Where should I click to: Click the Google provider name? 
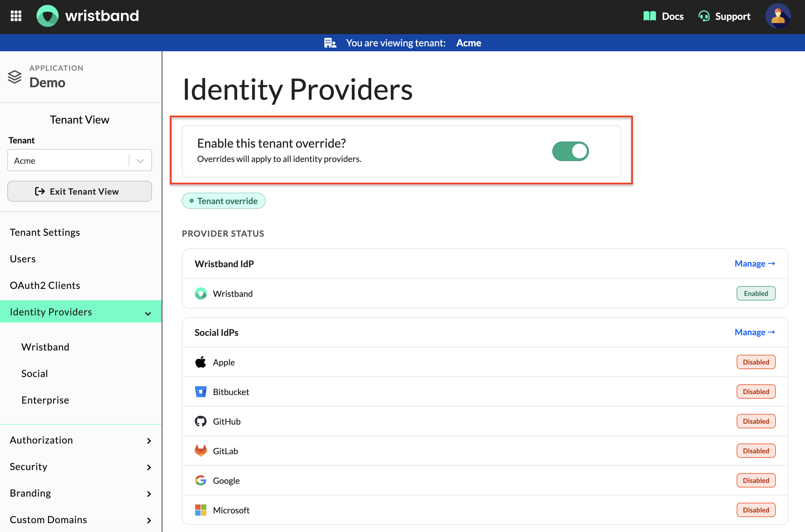pos(226,480)
